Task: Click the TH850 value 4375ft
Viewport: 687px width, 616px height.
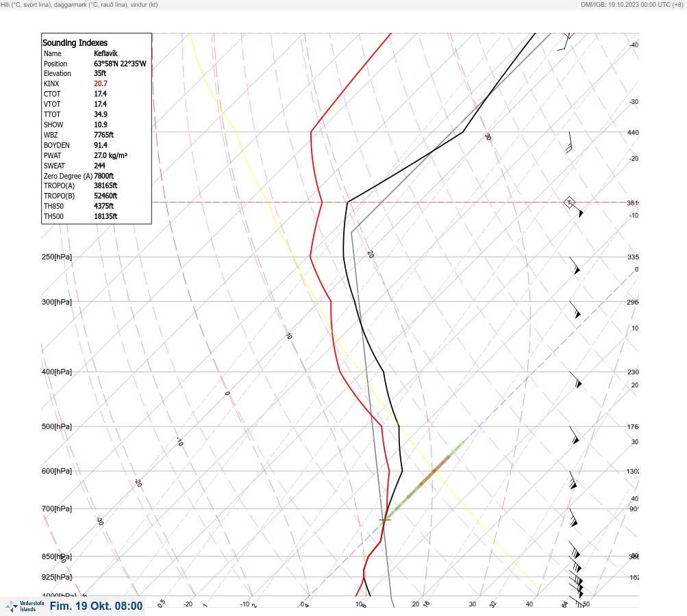Action: [104, 206]
